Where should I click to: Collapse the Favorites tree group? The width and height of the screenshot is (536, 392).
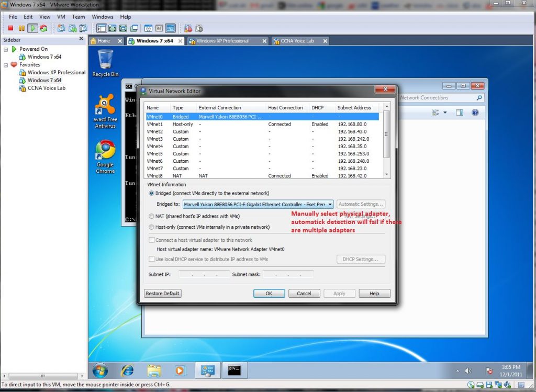tap(6, 65)
